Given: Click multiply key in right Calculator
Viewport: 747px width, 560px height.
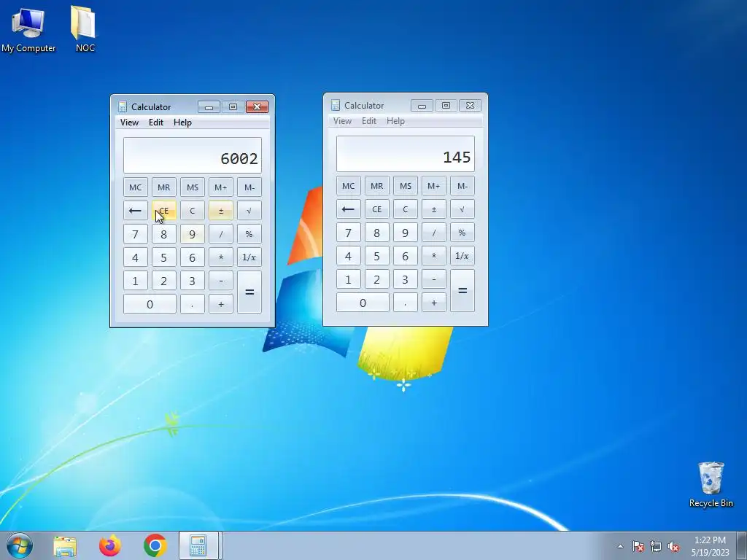Looking at the screenshot, I should coord(433,256).
